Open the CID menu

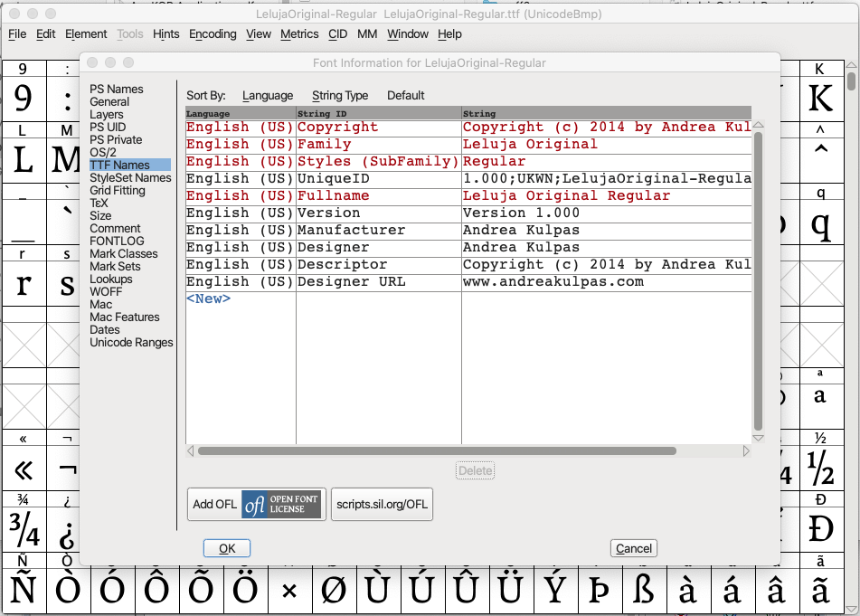click(337, 34)
